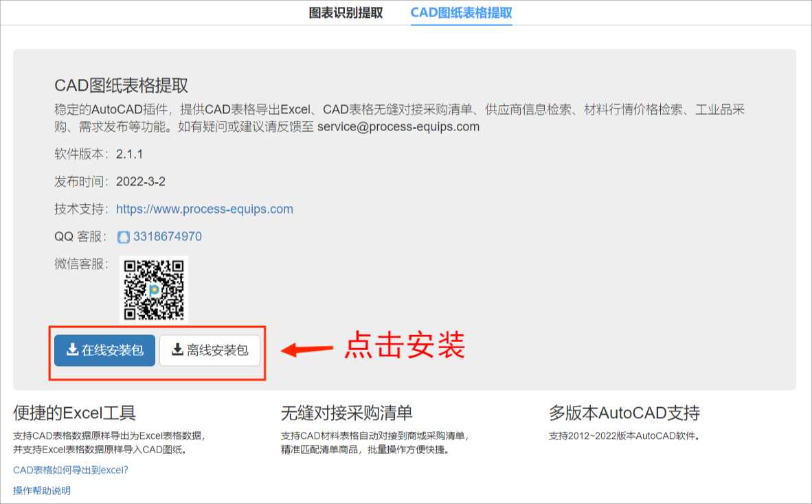Click the 便捷的Excel工具 heading
Image resolution: width=812 pixels, height=504 pixels.
(x=75, y=413)
